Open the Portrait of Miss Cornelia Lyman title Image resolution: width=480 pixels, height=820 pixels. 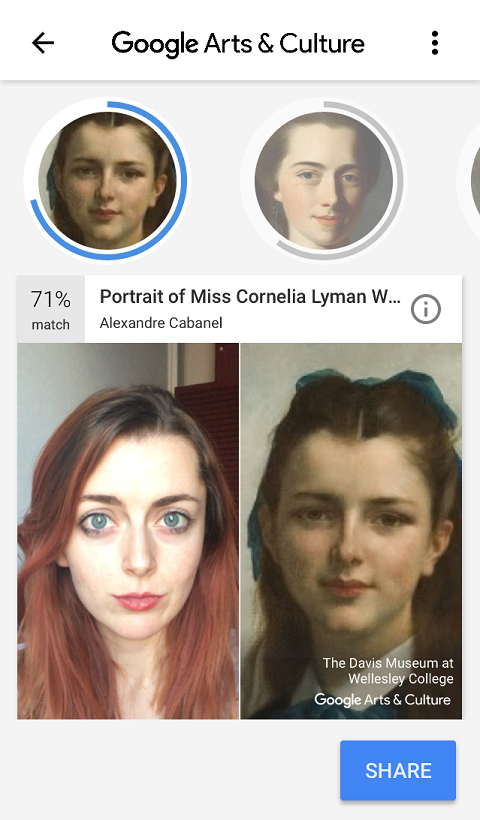(250, 297)
